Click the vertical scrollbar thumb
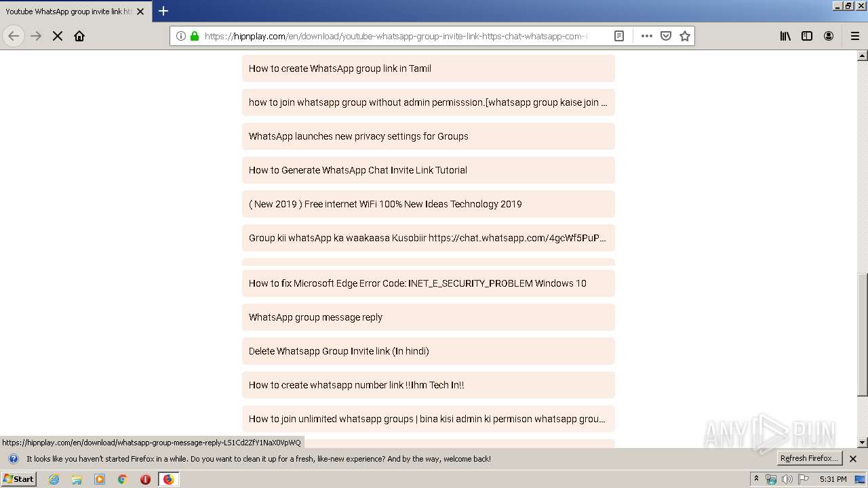The image size is (868, 488). point(863,334)
